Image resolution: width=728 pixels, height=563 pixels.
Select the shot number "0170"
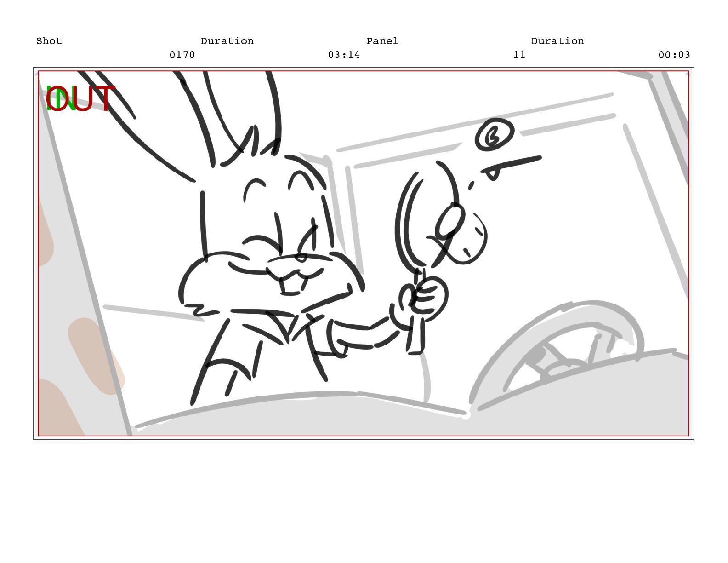(x=182, y=55)
